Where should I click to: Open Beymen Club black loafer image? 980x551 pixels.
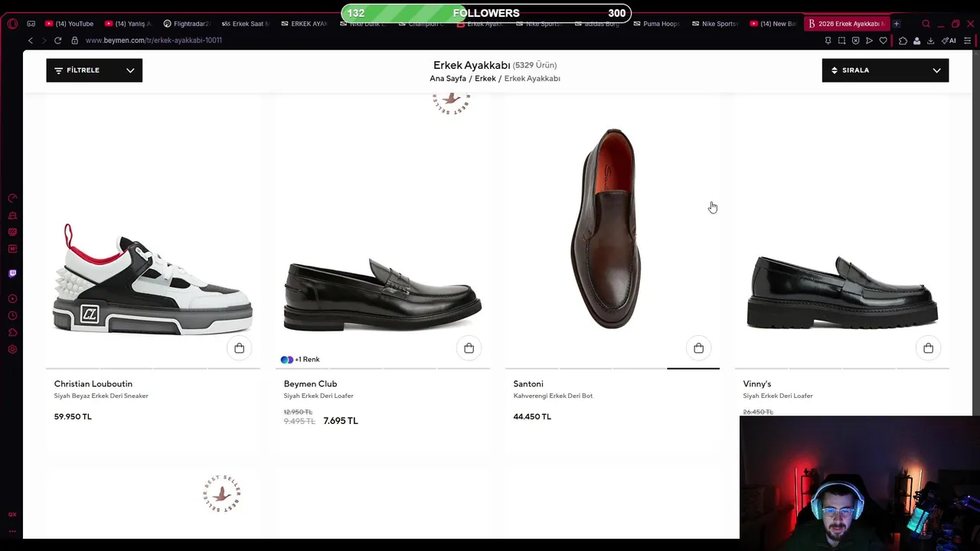pos(383,294)
